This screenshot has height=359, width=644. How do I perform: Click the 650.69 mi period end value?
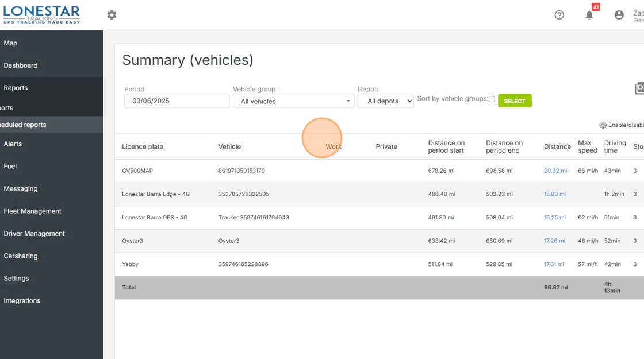499,241
